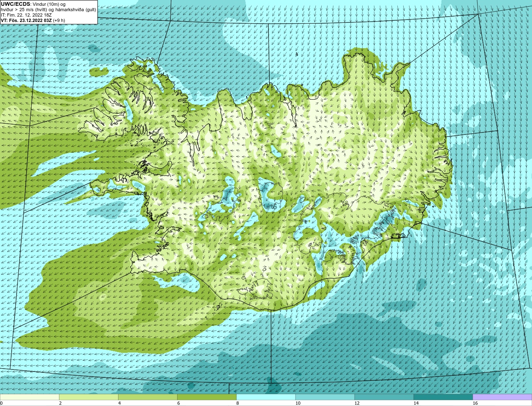Viewport: 532px width, 406px height.
Task: Click the 'IT: Fim. 22. 12. 2022 18Z' line
Action: click(x=27, y=15)
